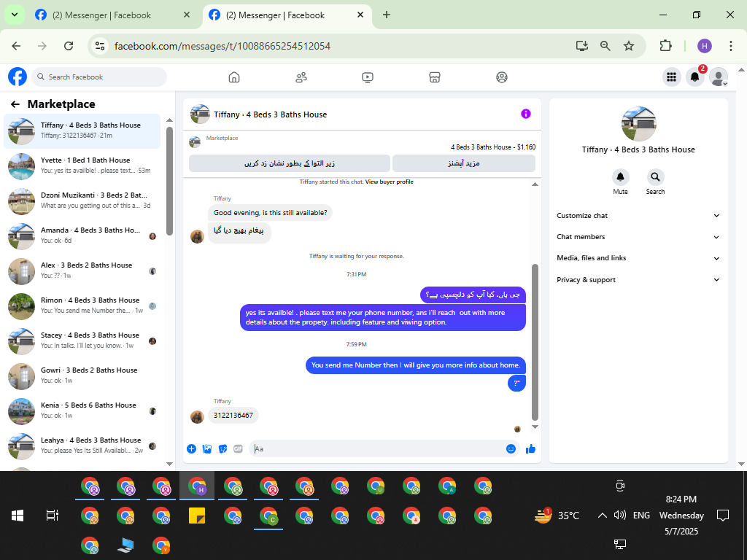Viewport: 747px width, 560px height.
Task: Open Leahya 4 Beds 3 Baths House chat
Action: 82,446
